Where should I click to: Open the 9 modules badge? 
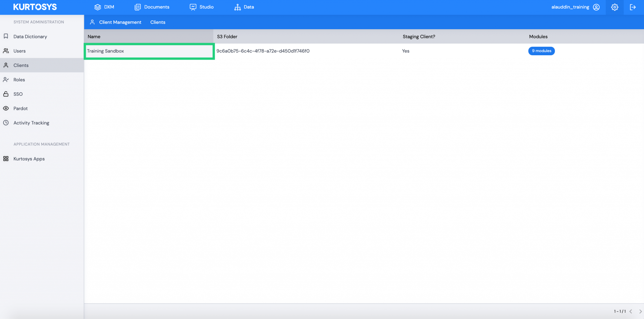(541, 51)
